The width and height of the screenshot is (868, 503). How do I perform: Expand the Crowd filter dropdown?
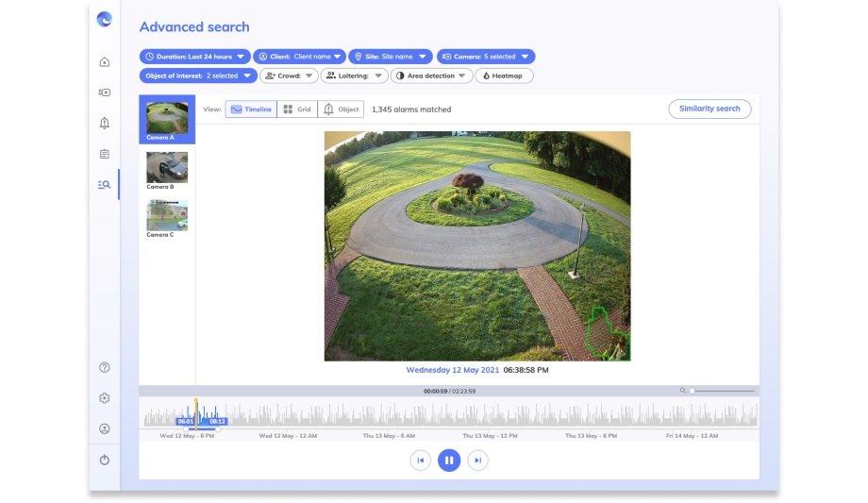(289, 75)
